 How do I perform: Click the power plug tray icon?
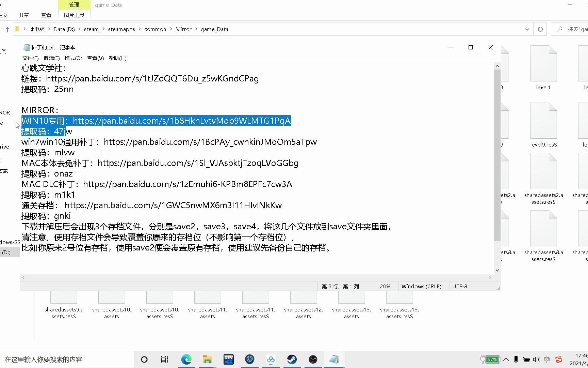483,359
